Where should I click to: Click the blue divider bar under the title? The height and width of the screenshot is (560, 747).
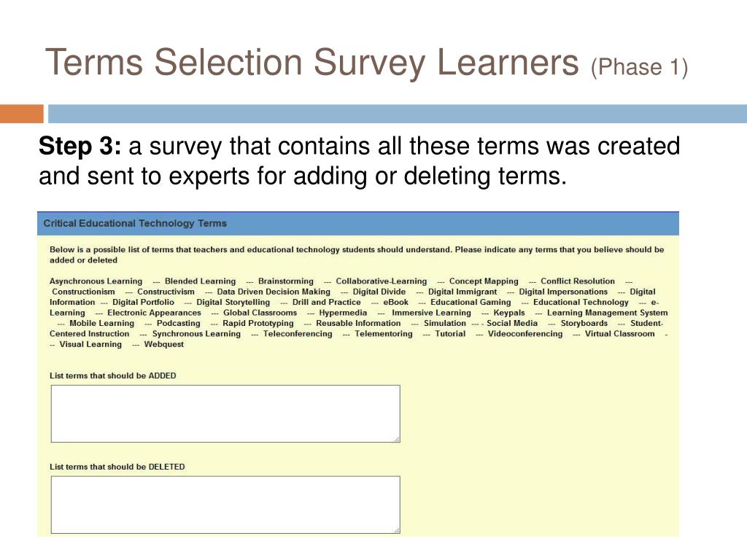(398, 114)
